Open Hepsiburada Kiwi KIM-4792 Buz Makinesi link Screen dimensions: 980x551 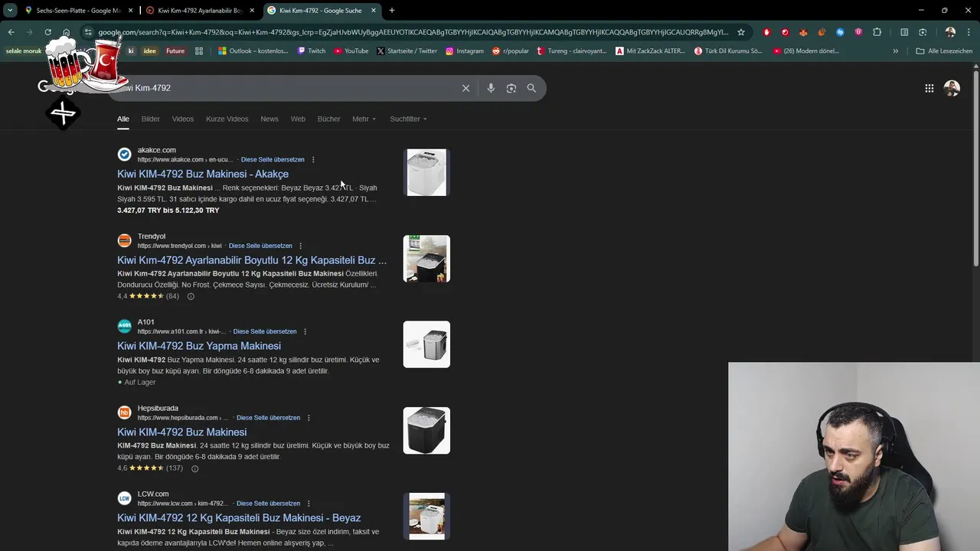point(181,432)
